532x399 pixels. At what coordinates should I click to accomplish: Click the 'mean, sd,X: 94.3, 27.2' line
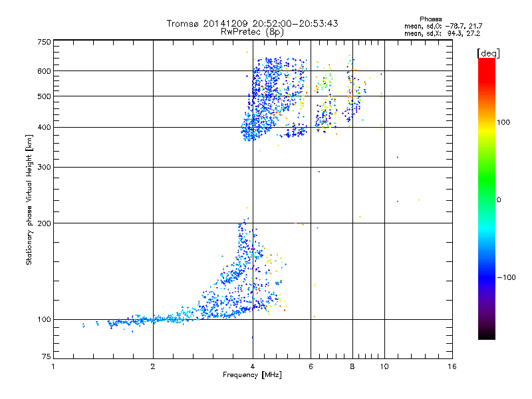[x=442, y=34]
